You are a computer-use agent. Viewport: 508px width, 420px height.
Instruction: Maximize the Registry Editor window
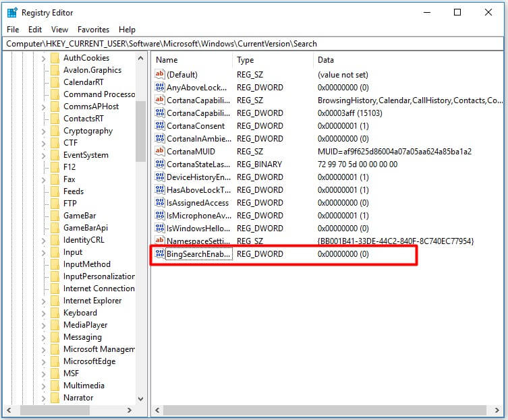[457, 12]
